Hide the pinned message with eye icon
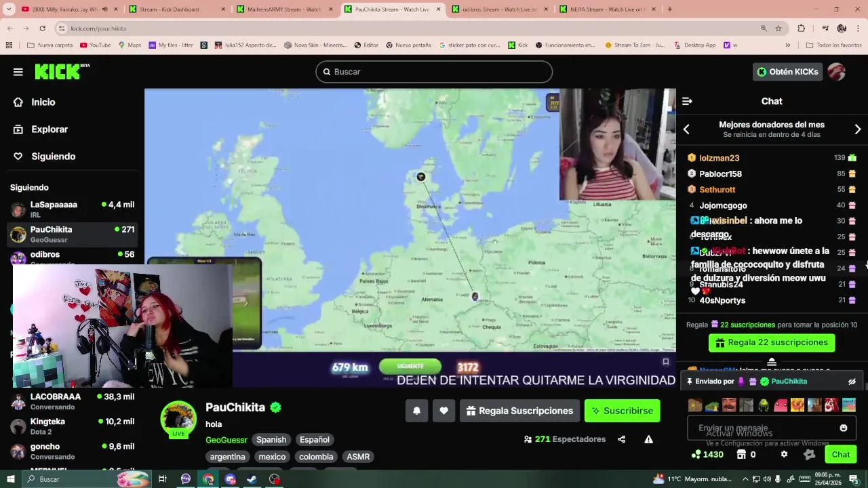The height and width of the screenshot is (488, 868). click(x=852, y=382)
